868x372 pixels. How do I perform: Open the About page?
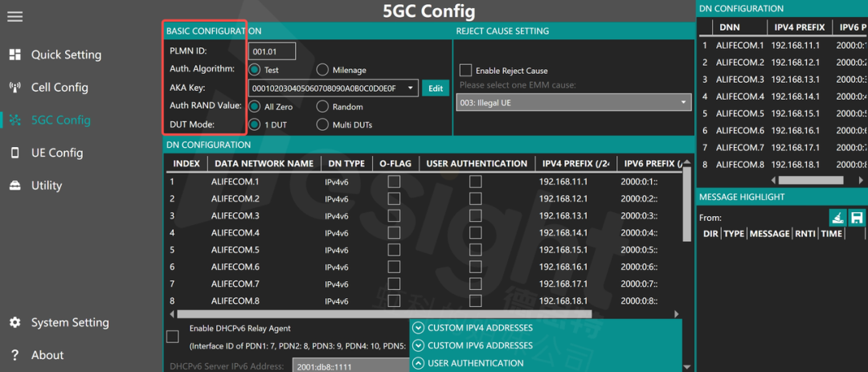pyautogui.click(x=47, y=355)
